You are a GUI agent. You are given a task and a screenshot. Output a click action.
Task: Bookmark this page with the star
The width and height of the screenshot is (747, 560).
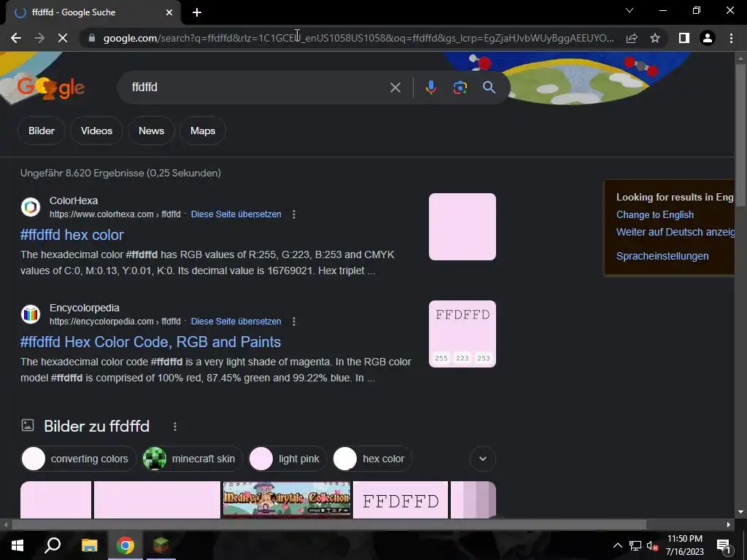pyautogui.click(x=655, y=38)
